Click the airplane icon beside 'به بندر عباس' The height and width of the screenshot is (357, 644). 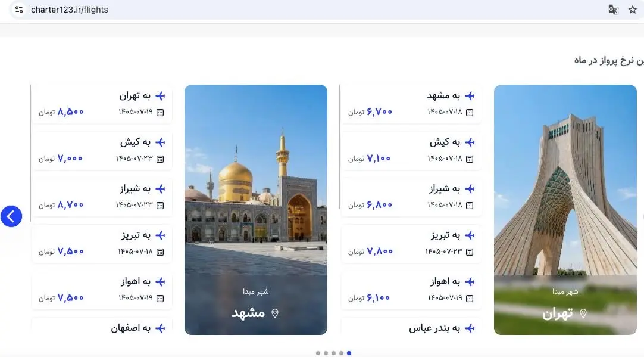(x=470, y=328)
